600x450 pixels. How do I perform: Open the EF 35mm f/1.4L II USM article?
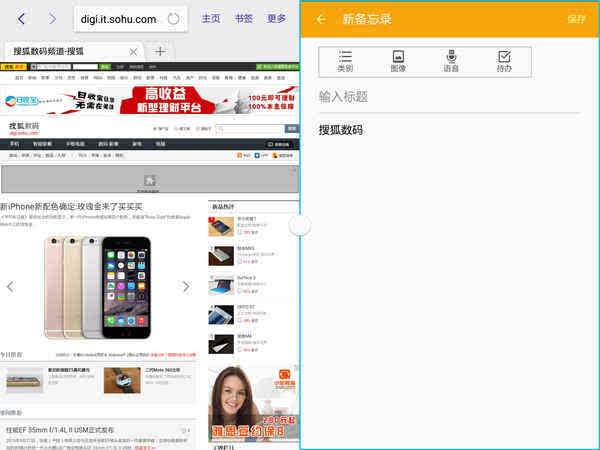(60, 430)
